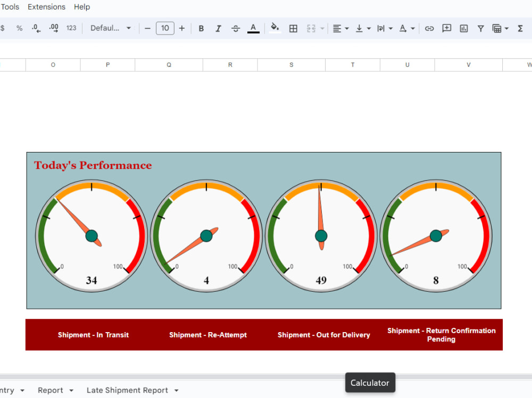Click the merge cells icon

click(311, 29)
